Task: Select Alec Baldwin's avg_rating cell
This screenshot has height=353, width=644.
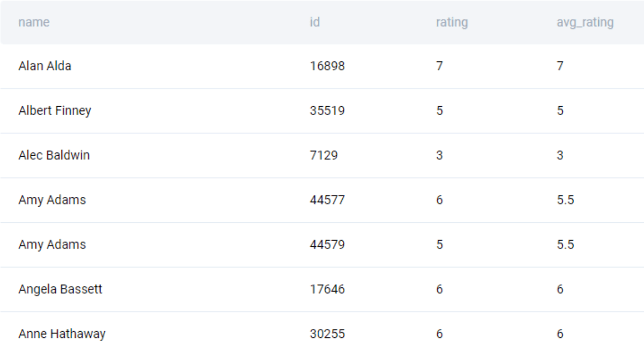Action: click(x=560, y=155)
